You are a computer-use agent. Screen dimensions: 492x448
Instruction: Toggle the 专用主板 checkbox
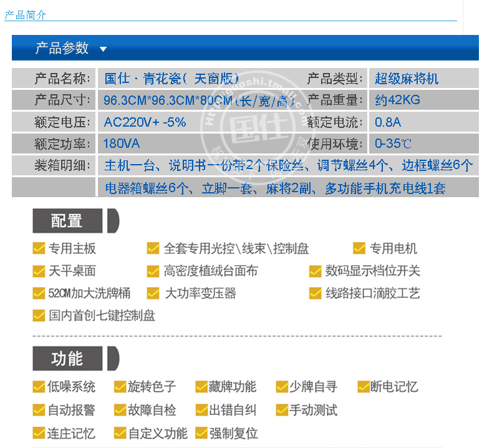(x=39, y=248)
